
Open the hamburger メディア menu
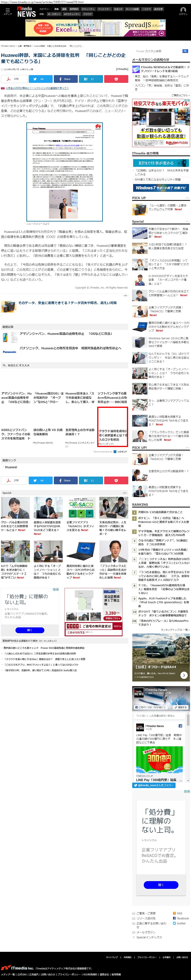[x=7, y=11]
